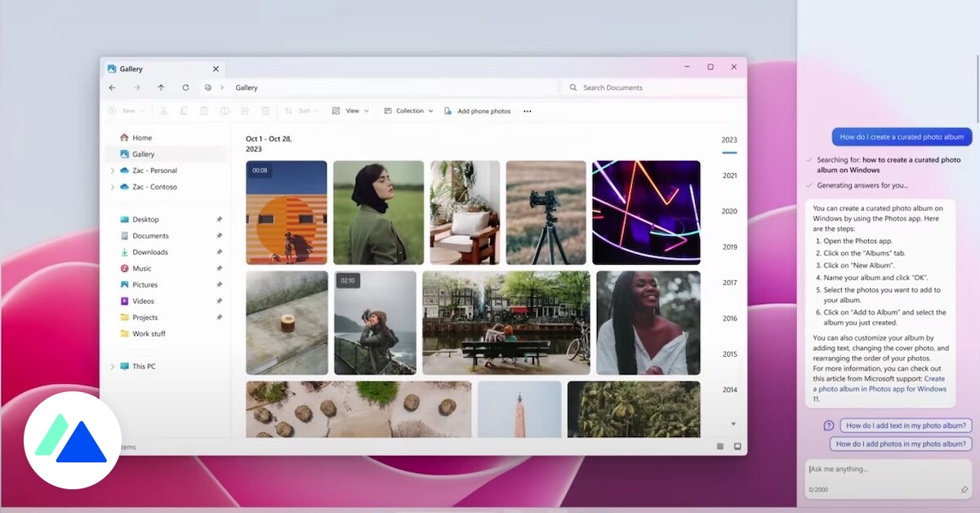Jump to 2015 on the timeline
This screenshot has height=513, width=980.
[729, 355]
